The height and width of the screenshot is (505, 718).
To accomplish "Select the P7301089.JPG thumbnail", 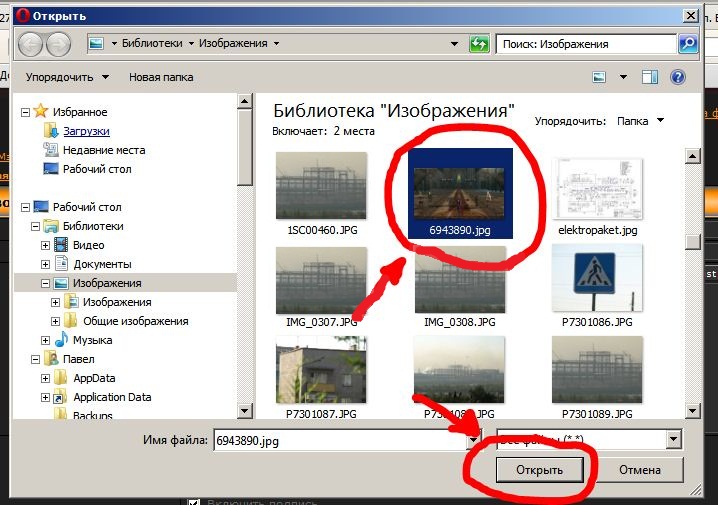I will [x=597, y=369].
